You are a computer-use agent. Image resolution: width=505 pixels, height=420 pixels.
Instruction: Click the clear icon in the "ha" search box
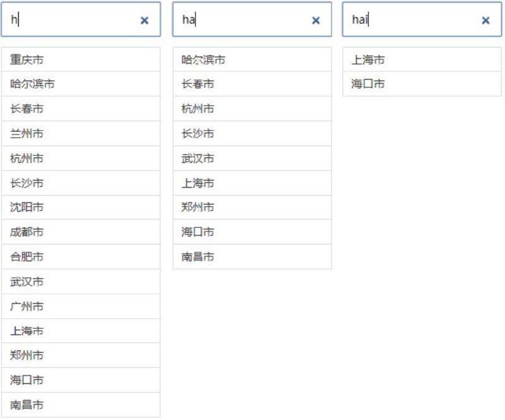coord(316,20)
